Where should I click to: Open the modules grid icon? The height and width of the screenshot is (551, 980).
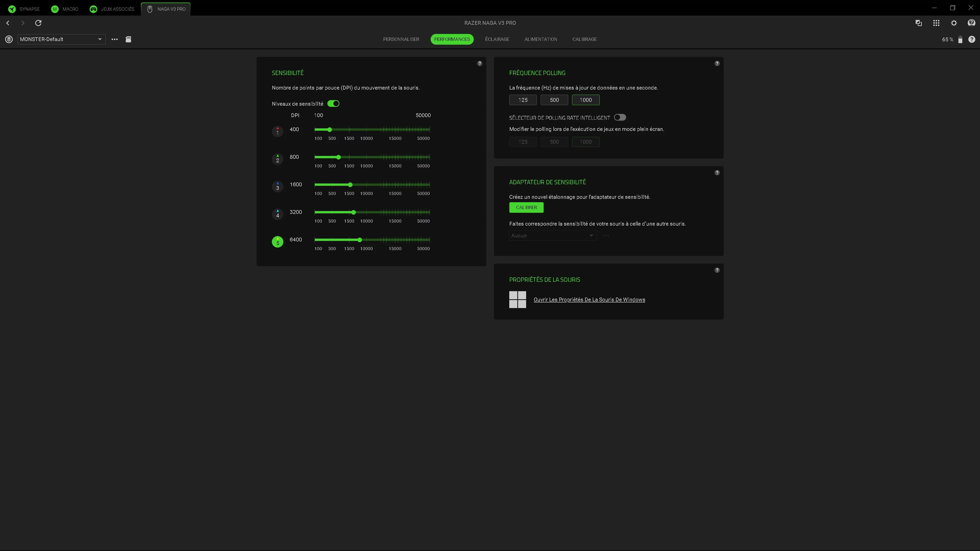(x=936, y=23)
